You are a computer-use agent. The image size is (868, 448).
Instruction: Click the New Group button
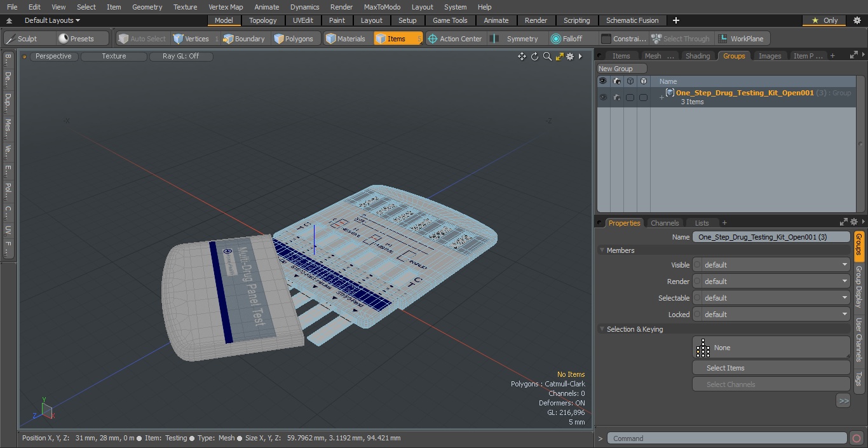[x=621, y=69]
